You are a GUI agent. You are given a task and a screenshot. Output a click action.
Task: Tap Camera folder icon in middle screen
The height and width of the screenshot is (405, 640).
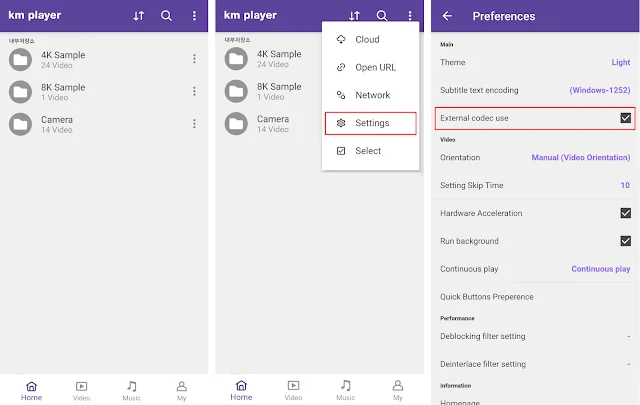coord(236,123)
